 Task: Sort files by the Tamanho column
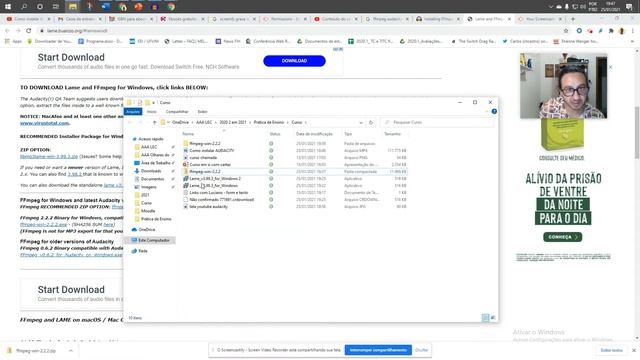[x=392, y=134]
